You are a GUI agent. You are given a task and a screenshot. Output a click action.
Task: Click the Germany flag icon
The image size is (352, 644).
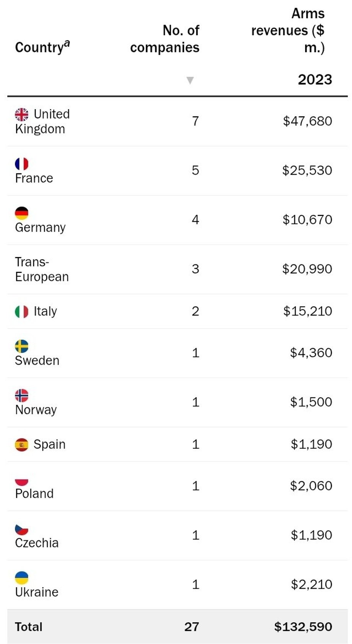pos(22,213)
